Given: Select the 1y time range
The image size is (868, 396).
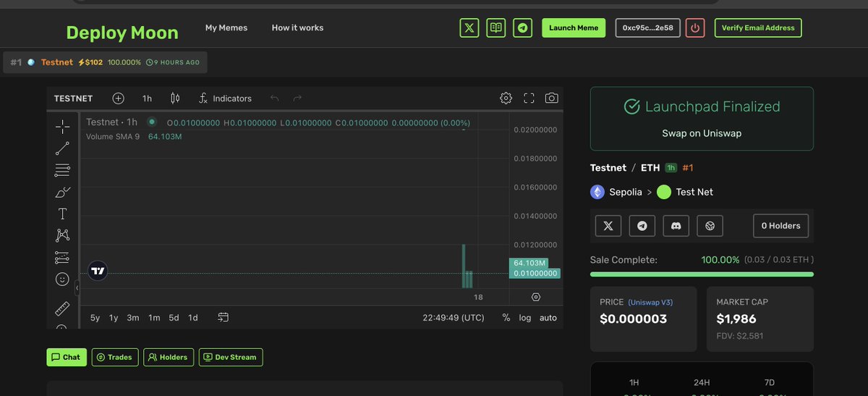Looking at the screenshot, I should 114,317.
